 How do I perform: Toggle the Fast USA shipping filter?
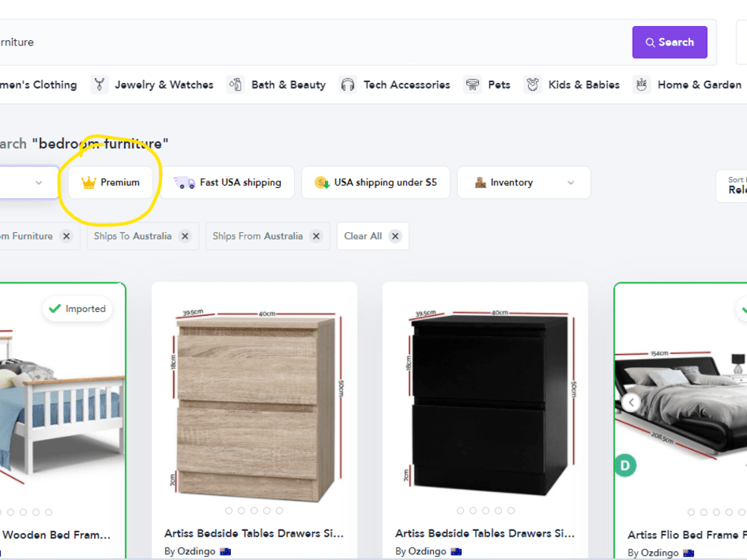tap(230, 182)
